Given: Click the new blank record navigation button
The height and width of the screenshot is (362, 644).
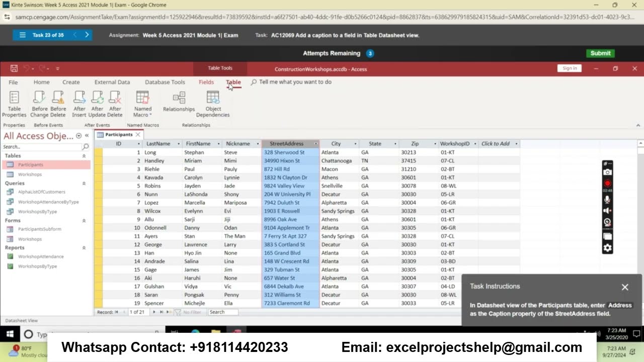Looking at the screenshot, I should click(169, 312).
